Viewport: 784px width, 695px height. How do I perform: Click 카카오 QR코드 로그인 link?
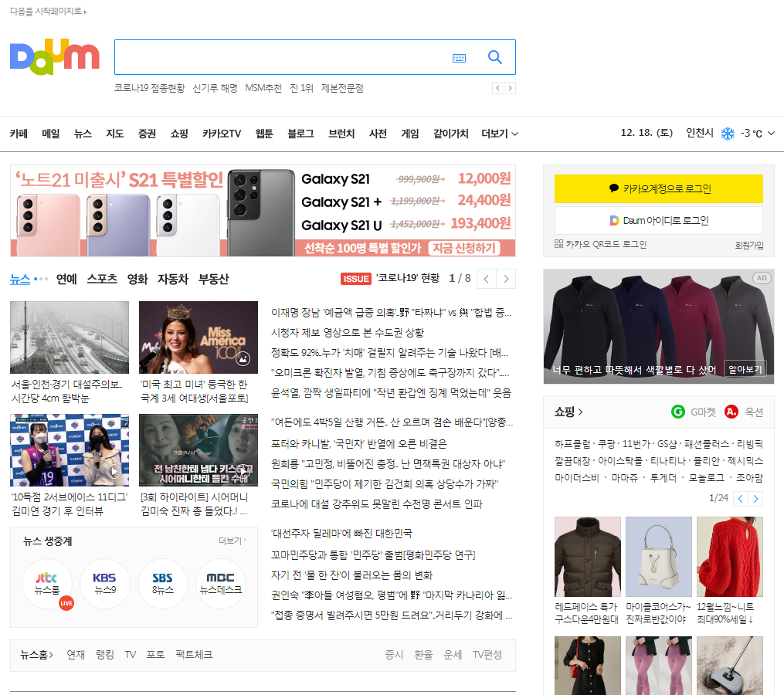pyautogui.click(x=600, y=244)
